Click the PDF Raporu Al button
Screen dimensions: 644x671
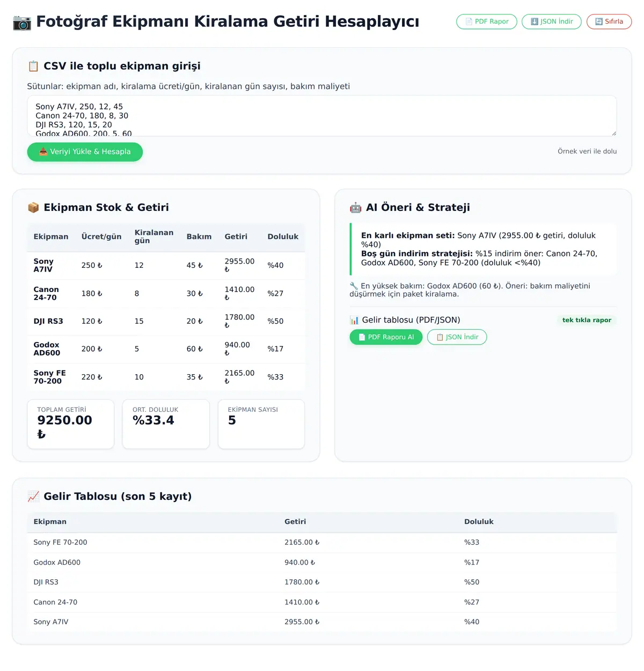[x=386, y=337]
